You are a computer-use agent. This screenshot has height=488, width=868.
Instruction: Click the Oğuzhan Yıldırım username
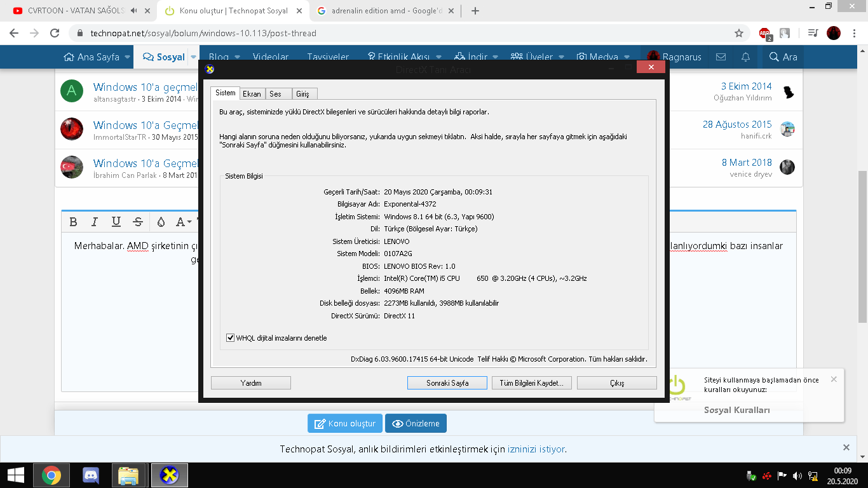[x=743, y=98]
